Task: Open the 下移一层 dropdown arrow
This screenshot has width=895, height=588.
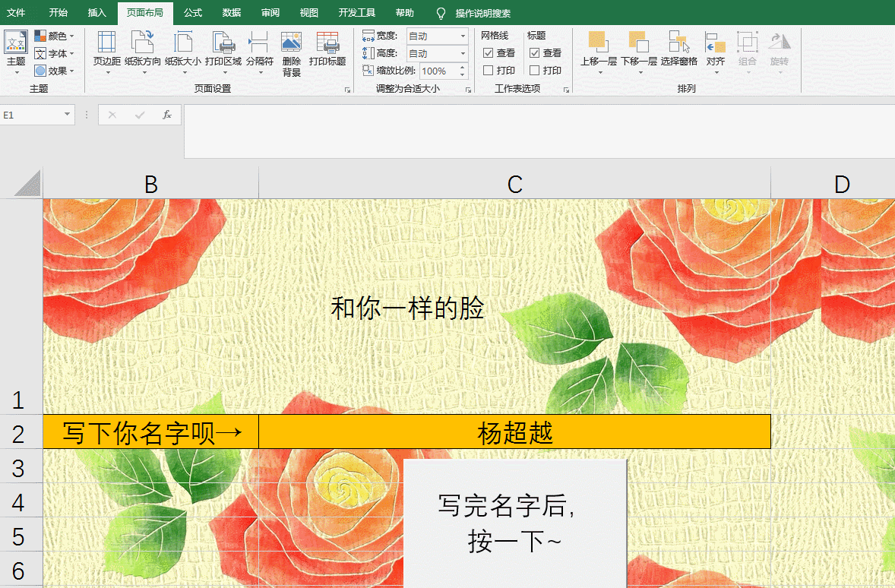Action: click(x=640, y=72)
